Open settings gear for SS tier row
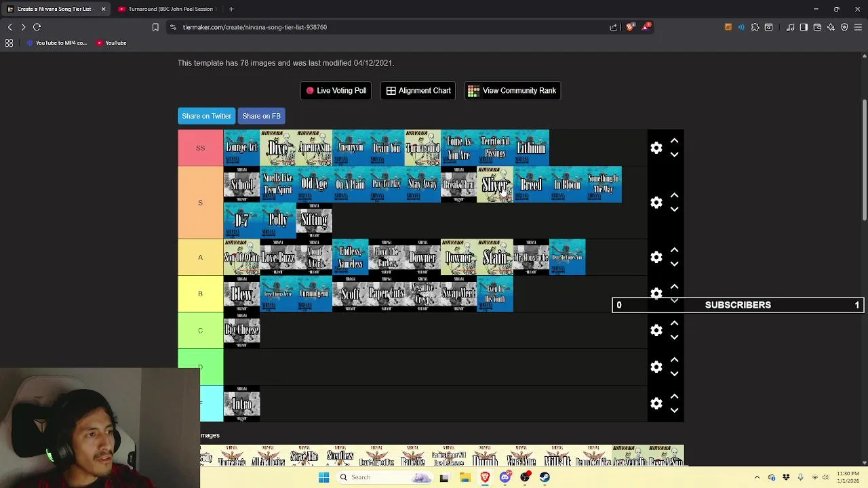Image resolution: width=868 pixels, height=488 pixels. [656, 148]
